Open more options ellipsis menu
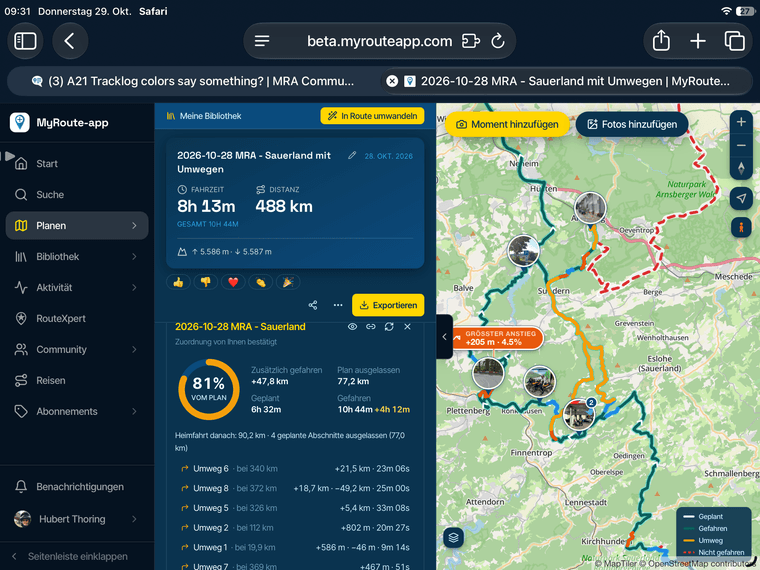This screenshot has height=570, width=760. [x=338, y=305]
